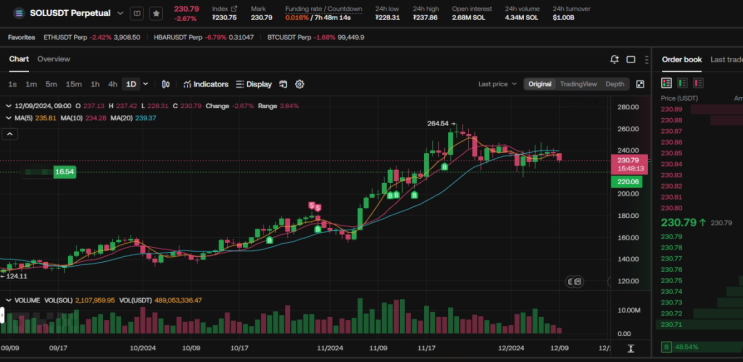This screenshot has height=362, width=743.
Task: Click the green 16.54 position label
Action: (64, 172)
